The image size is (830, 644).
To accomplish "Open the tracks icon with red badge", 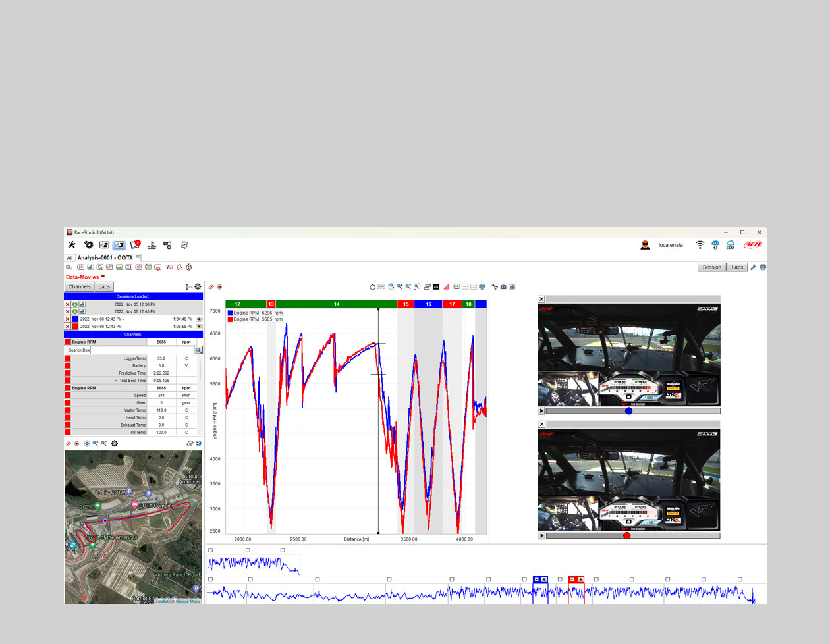I will [x=136, y=245].
